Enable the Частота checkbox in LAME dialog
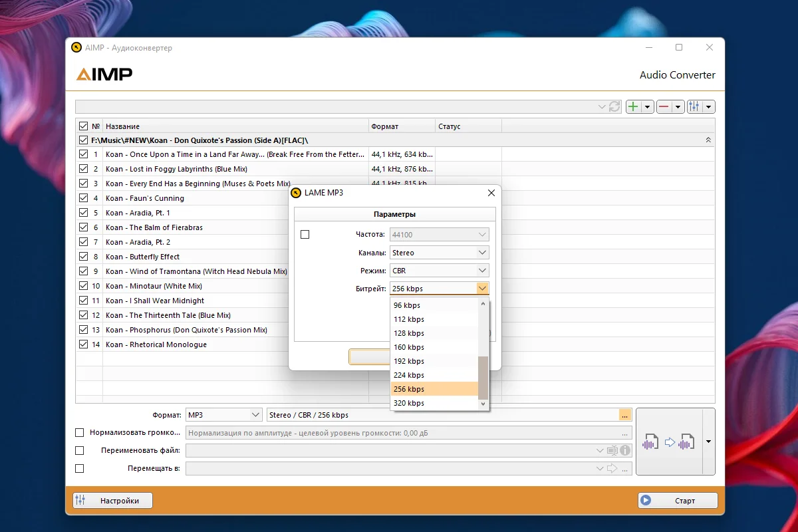The width and height of the screenshot is (798, 532). (x=305, y=234)
